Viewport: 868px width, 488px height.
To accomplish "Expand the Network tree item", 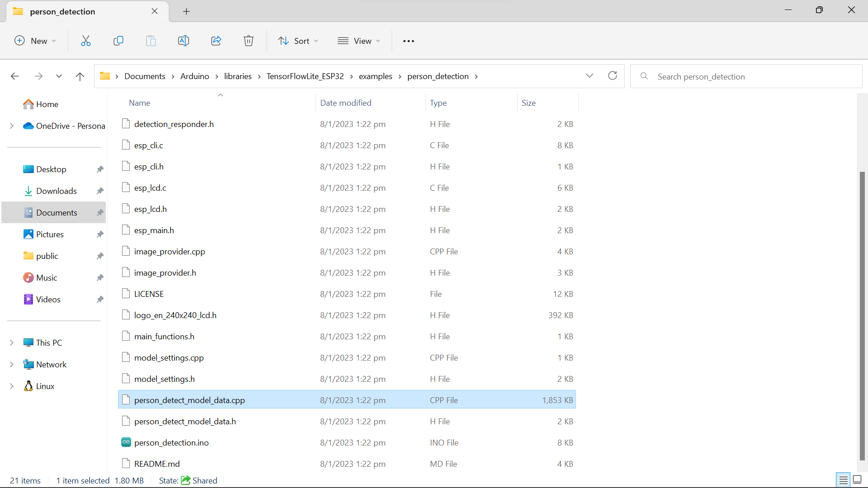I will [x=12, y=364].
